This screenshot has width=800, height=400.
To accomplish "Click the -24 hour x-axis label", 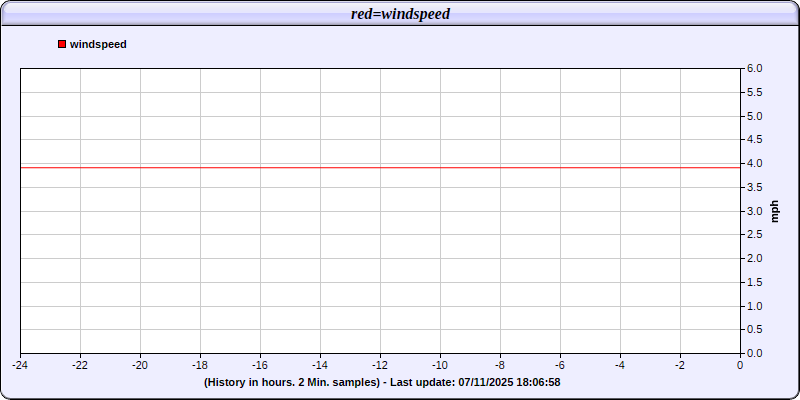I will pyautogui.click(x=20, y=366).
